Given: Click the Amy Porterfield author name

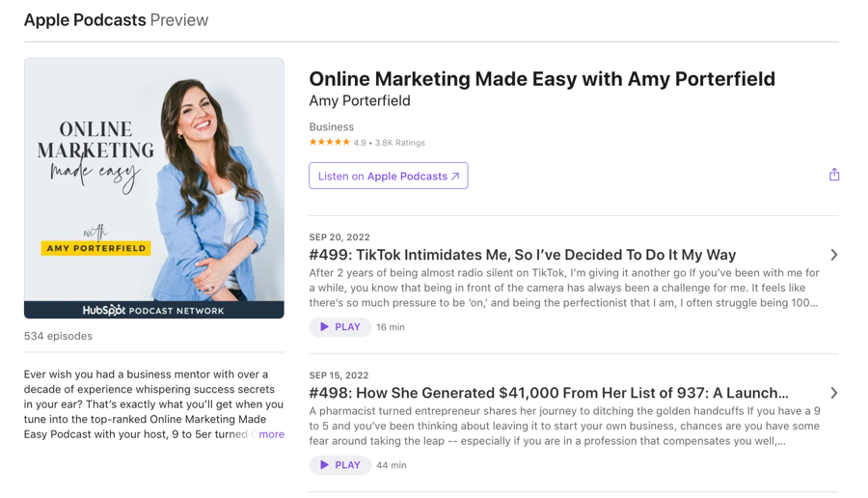Looking at the screenshot, I should [x=360, y=100].
